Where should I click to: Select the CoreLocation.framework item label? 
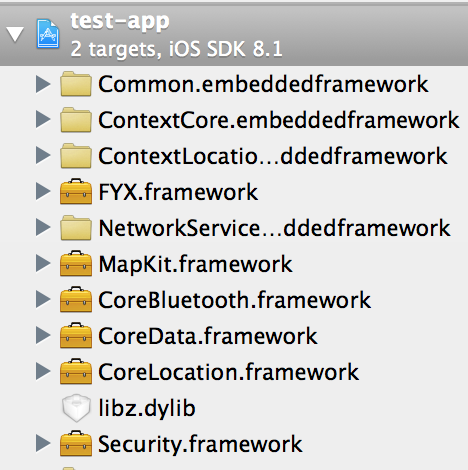(x=228, y=372)
